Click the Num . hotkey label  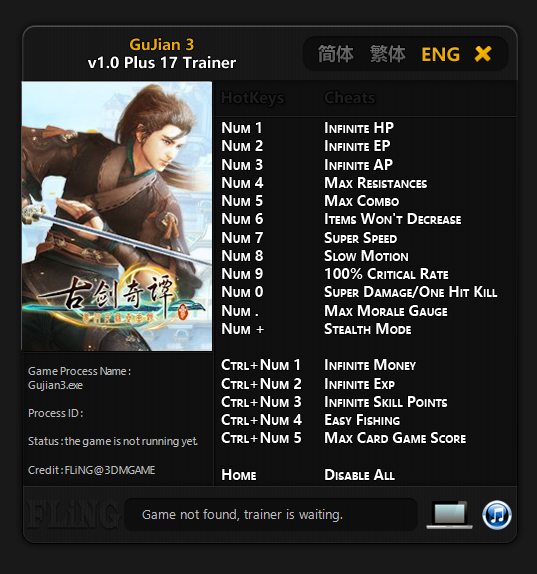click(x=240, y=311)
